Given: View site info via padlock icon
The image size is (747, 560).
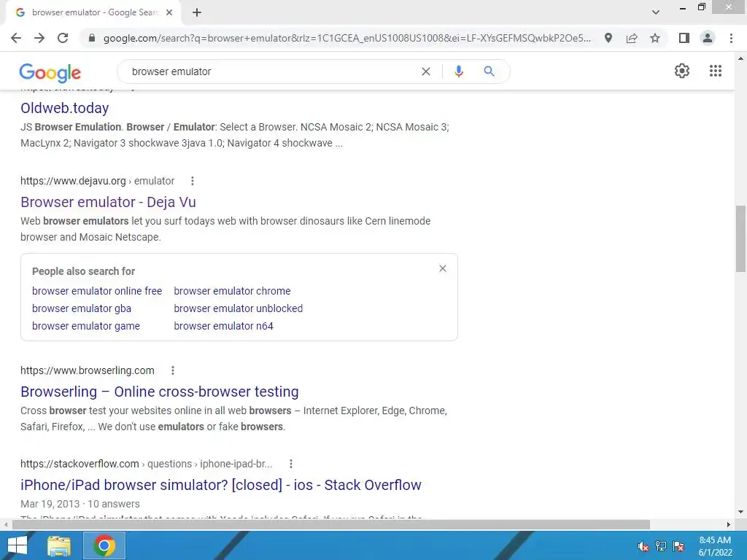Looking at the screenshot, I should pos(92,38).
